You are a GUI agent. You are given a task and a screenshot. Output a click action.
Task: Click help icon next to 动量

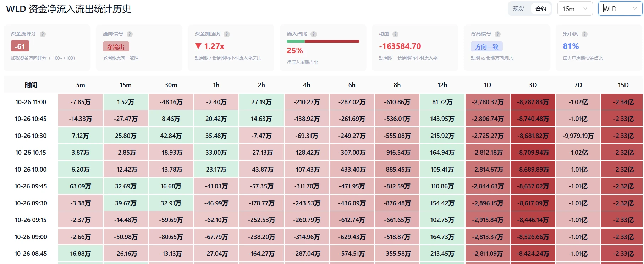click(x=395, y=34)
